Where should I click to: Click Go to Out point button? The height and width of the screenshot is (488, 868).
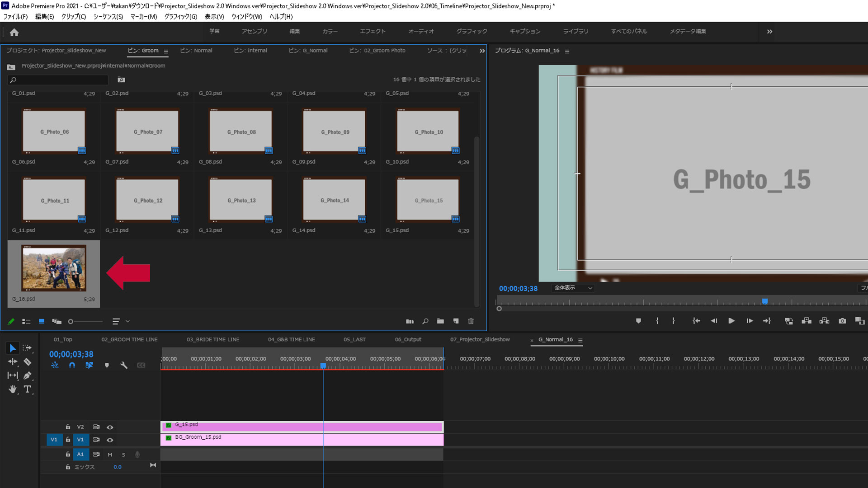tap(767, 321)
